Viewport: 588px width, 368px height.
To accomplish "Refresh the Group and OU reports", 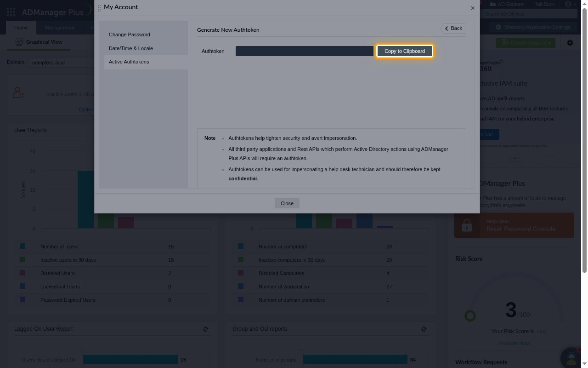I will click(424, 329).
